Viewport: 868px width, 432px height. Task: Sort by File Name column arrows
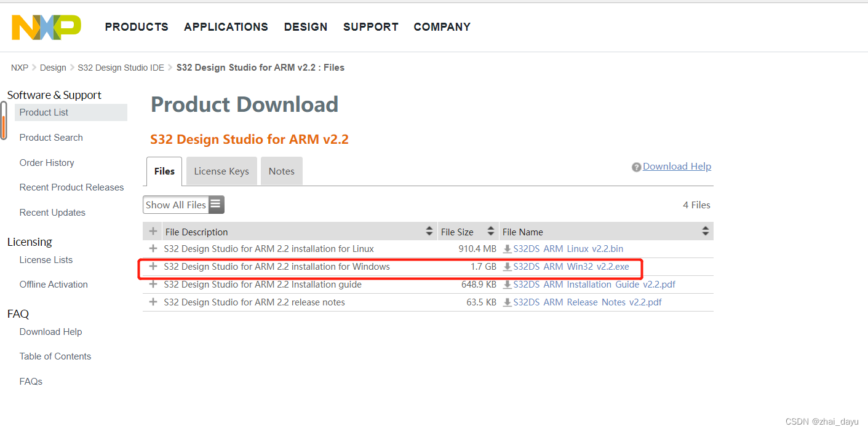(706, 232)
